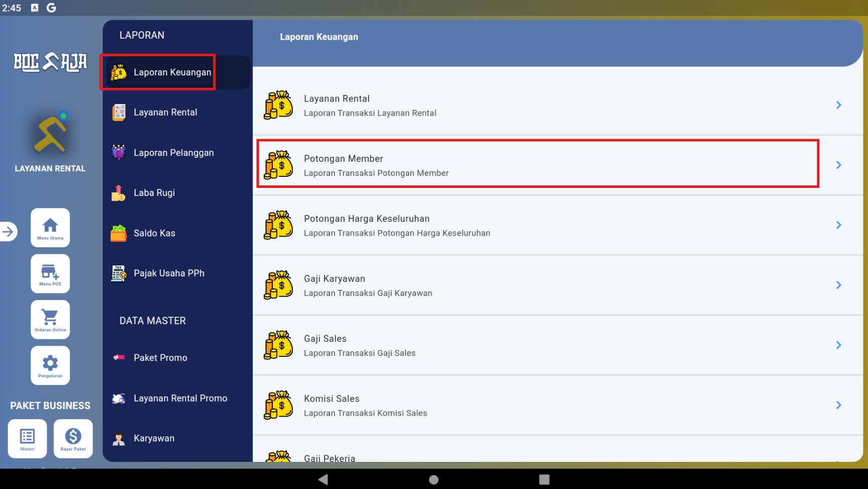Open Potongan Harga Keseluruhan chevron
868x489 pixels.
(x=838, y=225)
